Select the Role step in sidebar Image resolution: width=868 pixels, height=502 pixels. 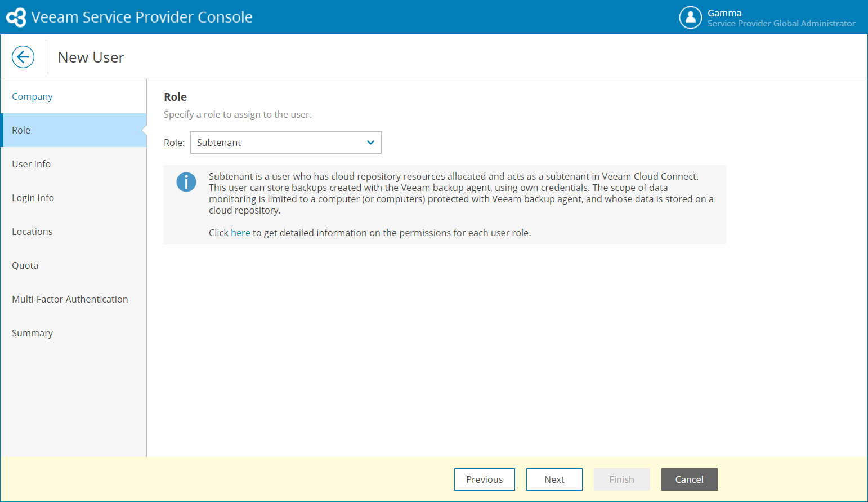pyautogui.click(x=21, y=130)
